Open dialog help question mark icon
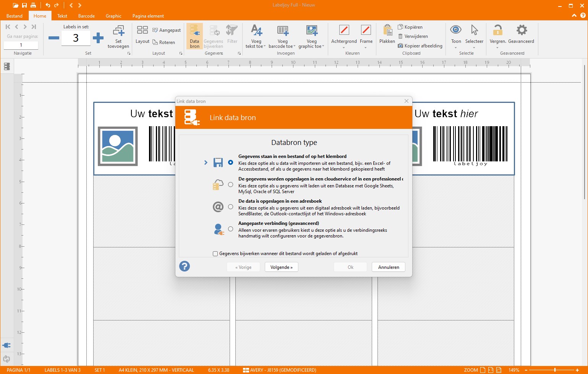This screenshot has width=588, height=374. click(x=185, y=266)
